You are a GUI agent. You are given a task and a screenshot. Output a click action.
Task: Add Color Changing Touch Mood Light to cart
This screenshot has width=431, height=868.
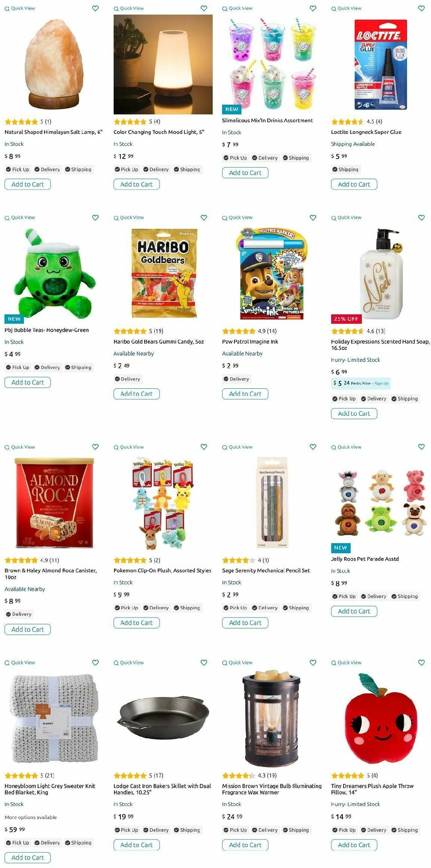[136, 184]
